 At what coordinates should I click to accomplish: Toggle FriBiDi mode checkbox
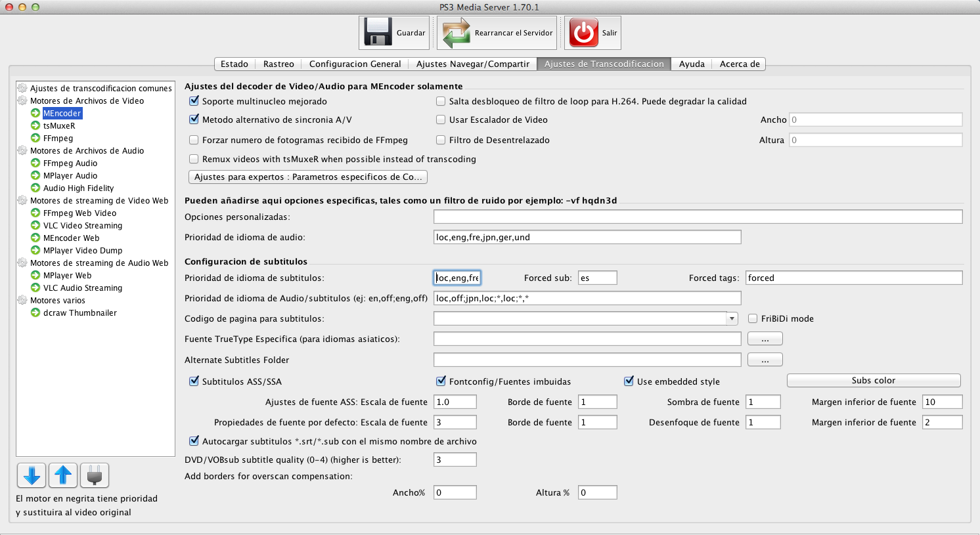pyautogui.click(x=753, y=318)
